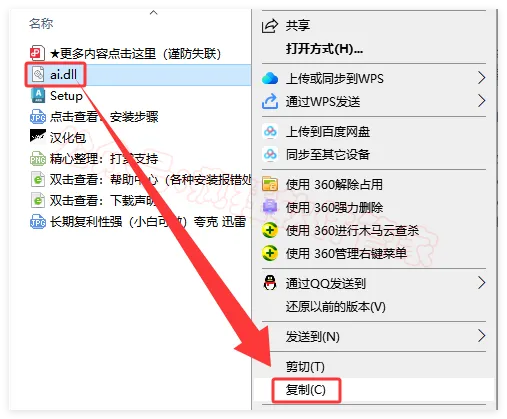
Task: Click the Baidu Netdisk upload icon
Action: (270, 131)
